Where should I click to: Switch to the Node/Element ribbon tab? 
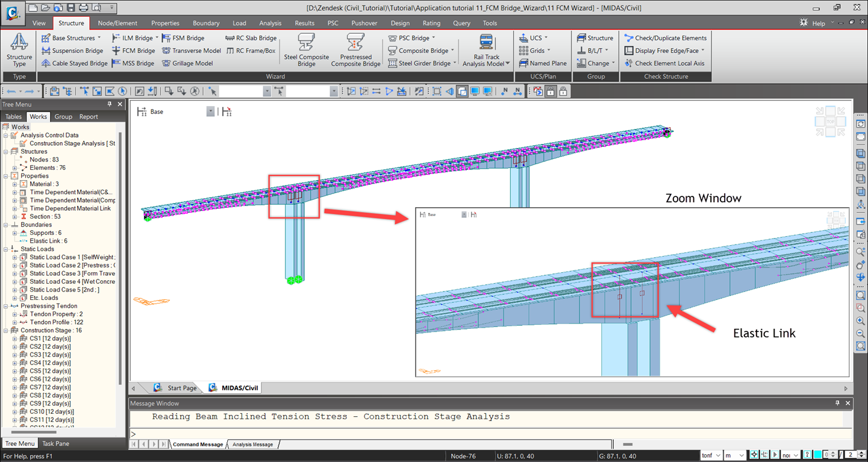[117, 23]
